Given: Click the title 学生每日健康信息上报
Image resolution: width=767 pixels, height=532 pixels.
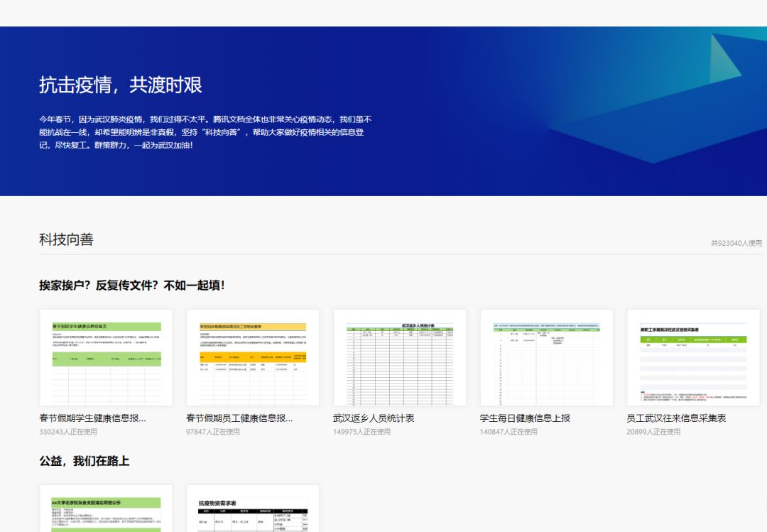Looking at the screenshot, I should coord(525,418).
